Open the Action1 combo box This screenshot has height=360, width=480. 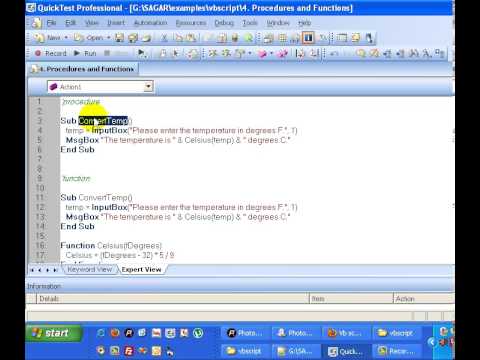click(x=100, y=87)
